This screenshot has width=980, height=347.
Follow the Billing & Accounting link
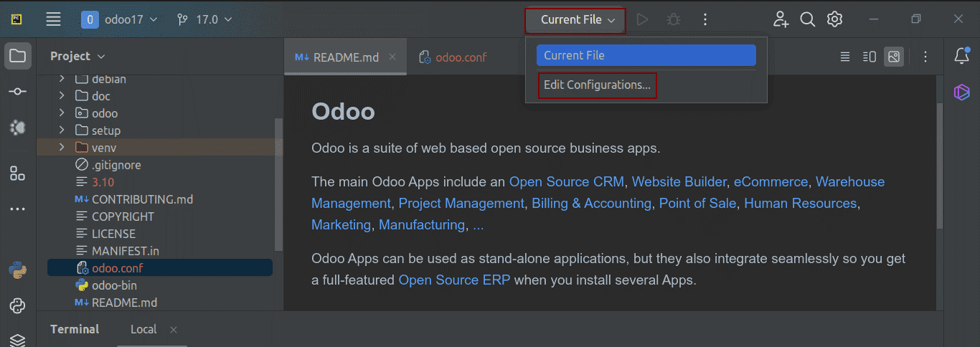591,203
